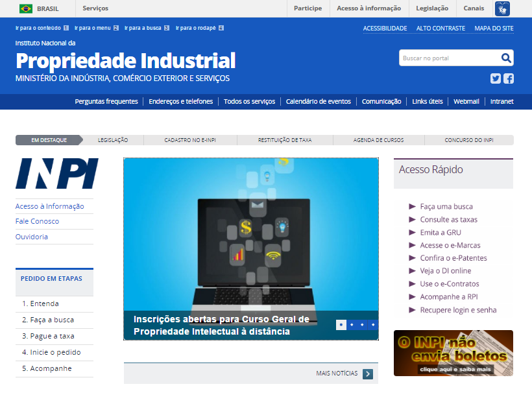Go to Fale Conosco link
The width and height of the screenshot is (532, 393).
[37, 221]
